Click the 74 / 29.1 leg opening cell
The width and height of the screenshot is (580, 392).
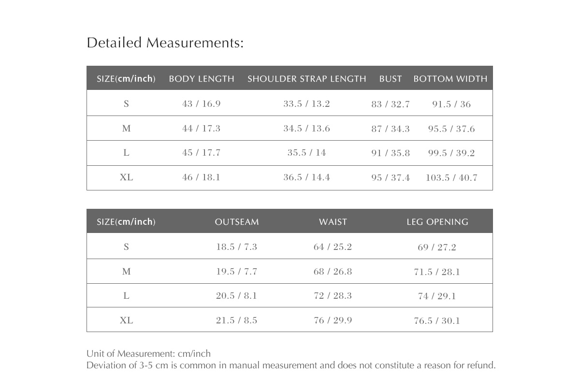(437, 296)
